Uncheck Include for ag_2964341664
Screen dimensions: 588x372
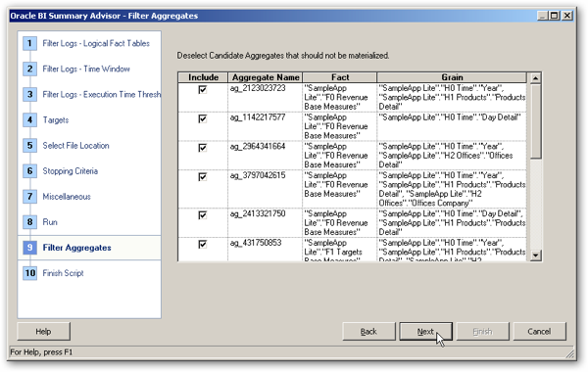(203, 148)
